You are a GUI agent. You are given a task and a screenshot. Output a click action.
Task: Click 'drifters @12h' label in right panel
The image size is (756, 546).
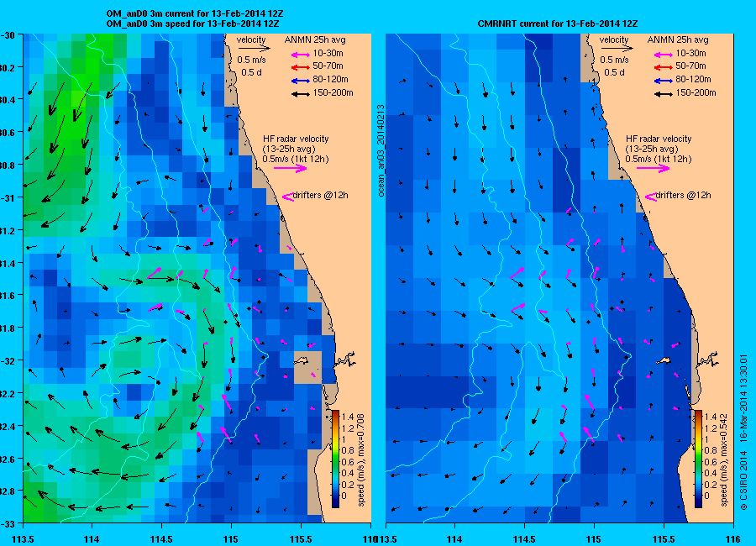pos(683,196)
